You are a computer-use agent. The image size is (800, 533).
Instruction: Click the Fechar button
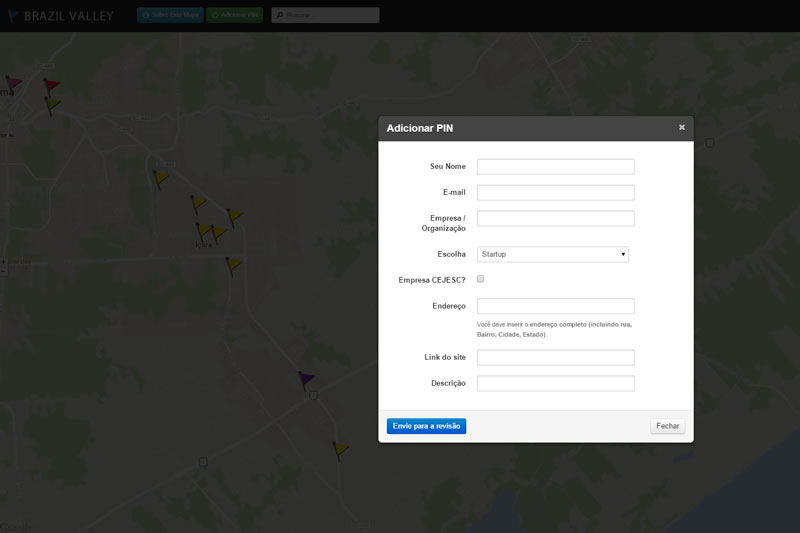click(x=667, y=426)
